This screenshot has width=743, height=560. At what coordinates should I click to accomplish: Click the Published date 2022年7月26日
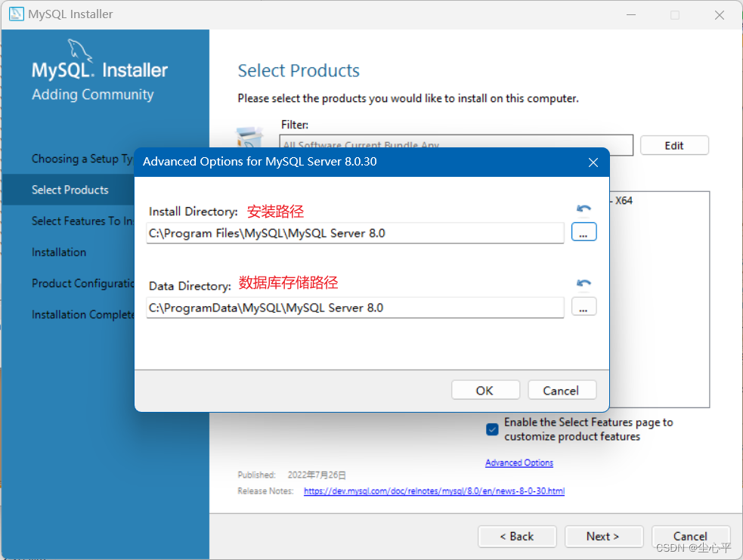[x=317, y=475]
